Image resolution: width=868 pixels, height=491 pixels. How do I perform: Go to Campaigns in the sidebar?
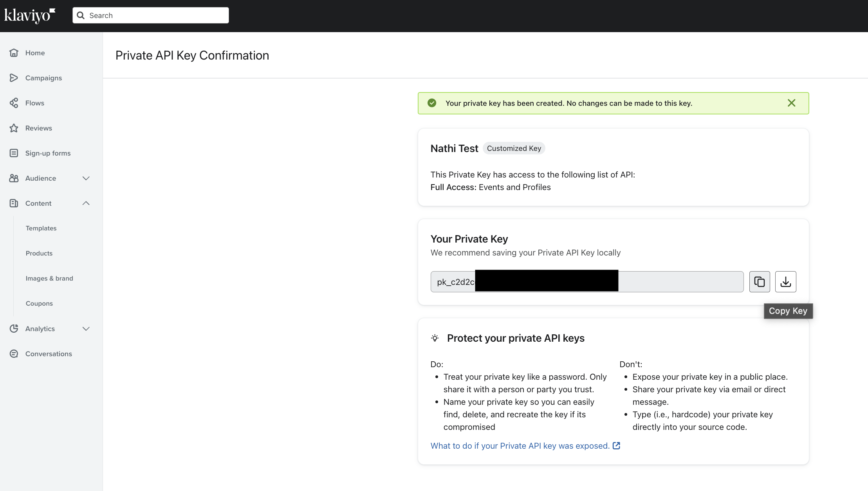click(43, 78)
